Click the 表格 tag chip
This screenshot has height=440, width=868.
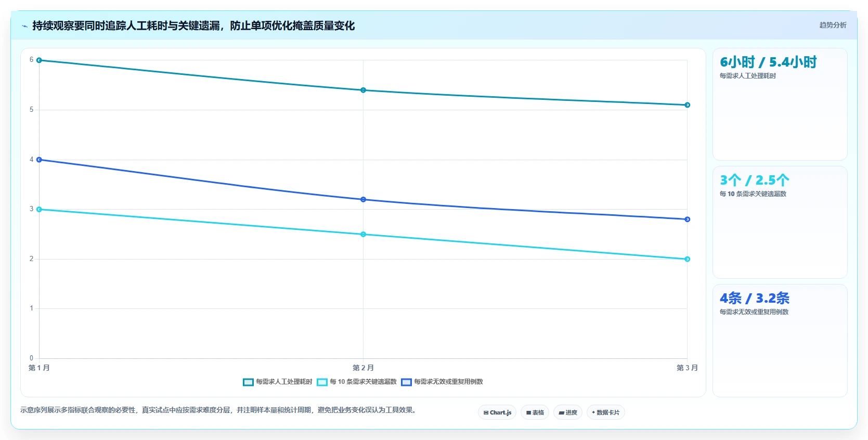click(535, 412)
